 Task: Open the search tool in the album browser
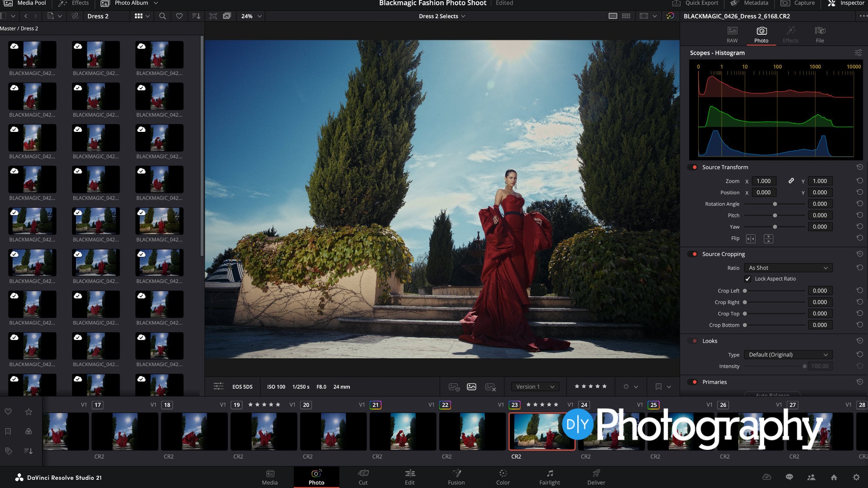[162, 16]
